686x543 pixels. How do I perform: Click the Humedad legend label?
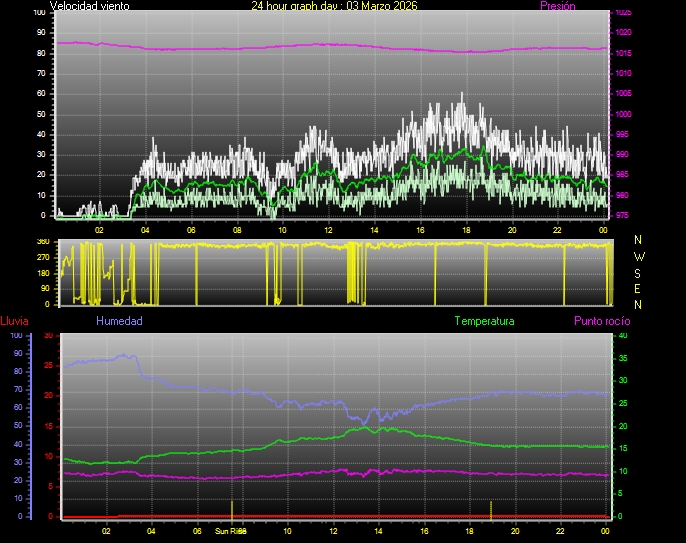pos(119,321)
